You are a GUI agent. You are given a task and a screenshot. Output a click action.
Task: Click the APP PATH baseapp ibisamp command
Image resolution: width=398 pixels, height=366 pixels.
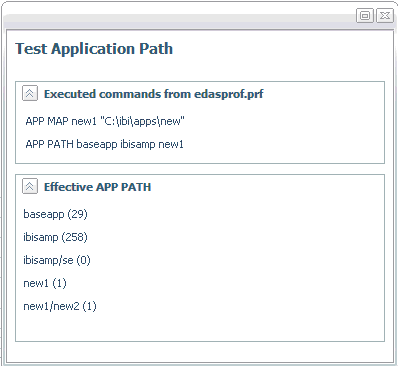[104, 144]
